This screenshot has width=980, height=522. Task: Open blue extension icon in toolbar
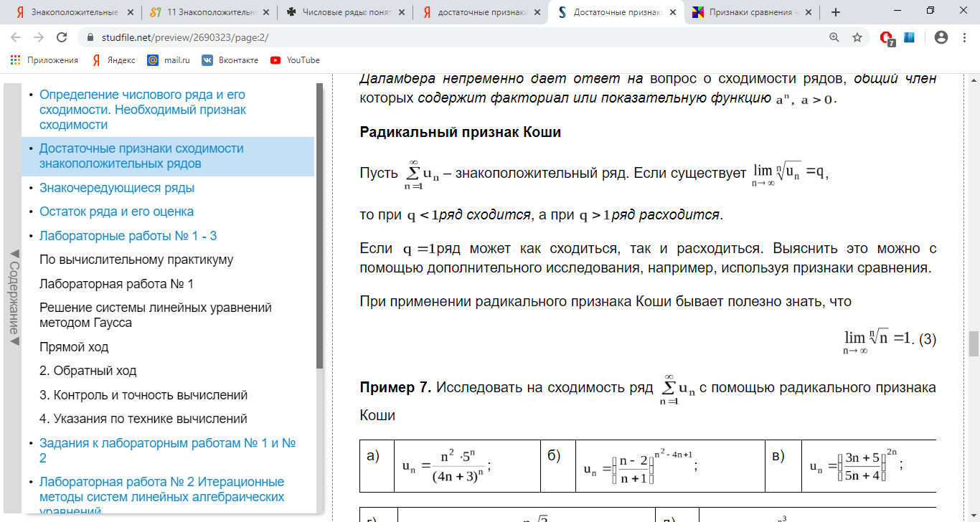(909, 37)
